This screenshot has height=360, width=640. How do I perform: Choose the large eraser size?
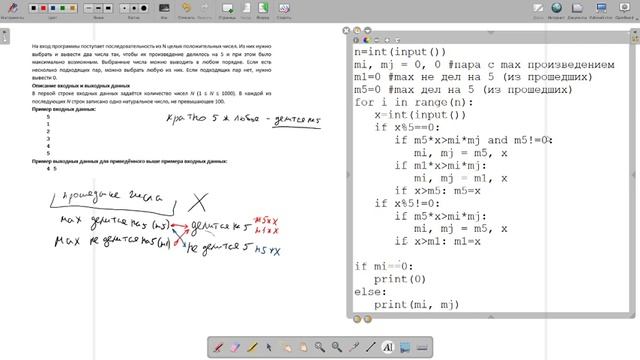tap(144, 8)
